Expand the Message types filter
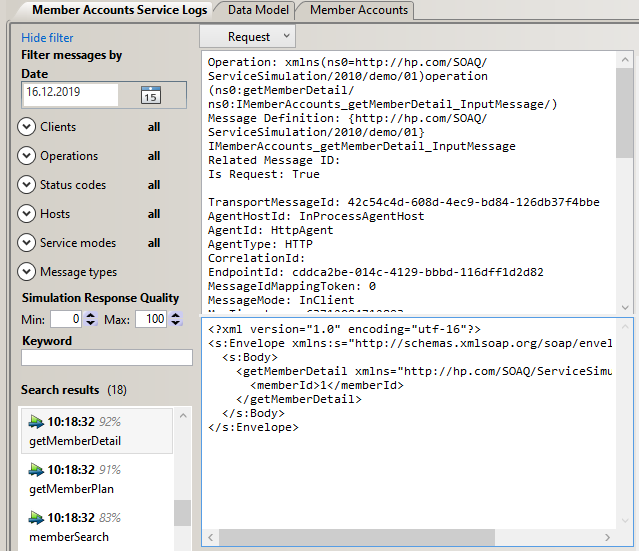Viewport: 639px width, 551px height. point(27,272)
